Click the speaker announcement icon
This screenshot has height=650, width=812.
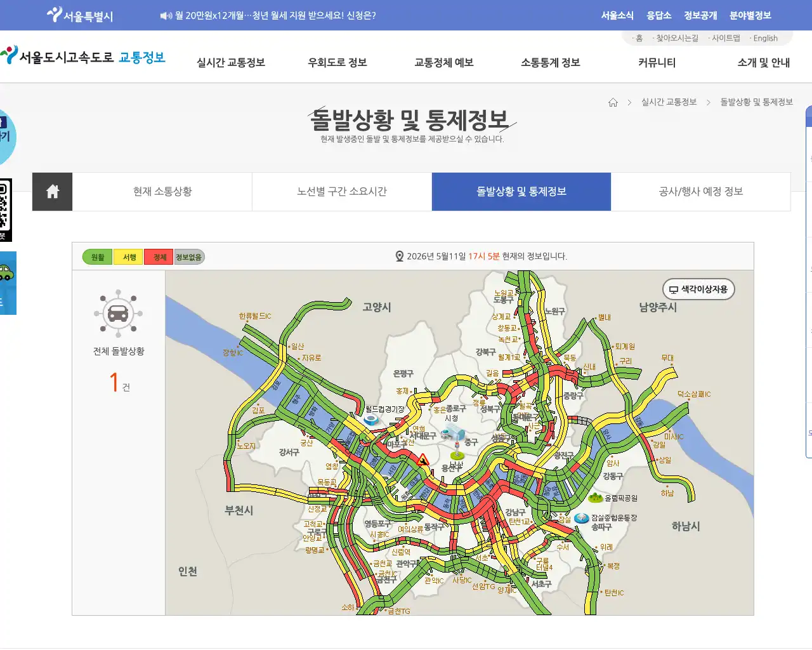[166, 16]
